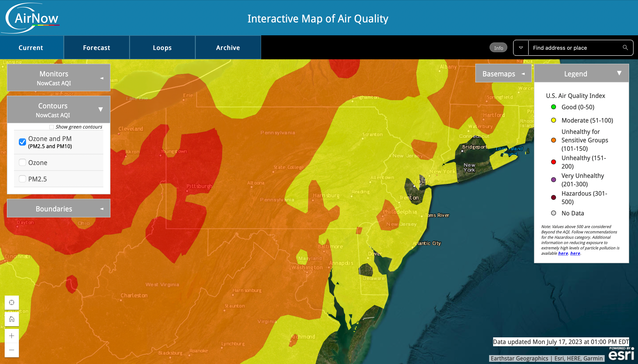Switch to the Forecast tab

96,48
